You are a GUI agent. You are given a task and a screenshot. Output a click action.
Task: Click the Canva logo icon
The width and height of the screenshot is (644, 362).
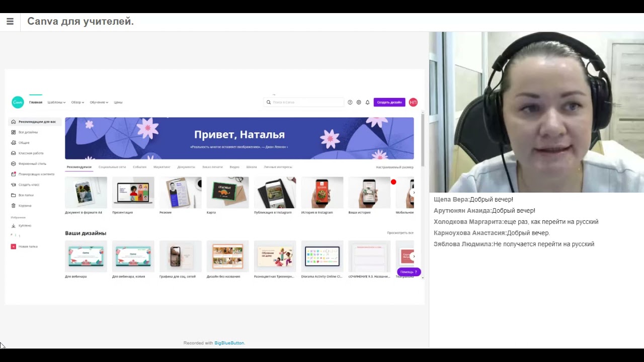coord(18,102)
